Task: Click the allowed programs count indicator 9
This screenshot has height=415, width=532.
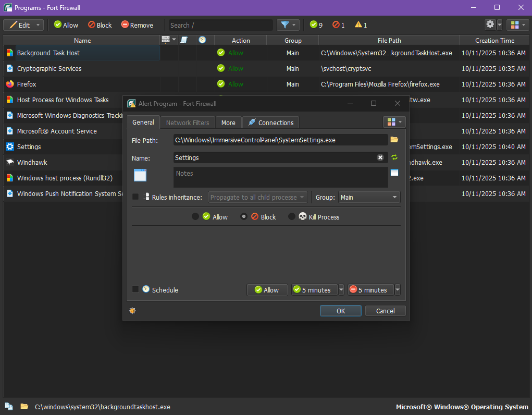Action: point(316,25)
